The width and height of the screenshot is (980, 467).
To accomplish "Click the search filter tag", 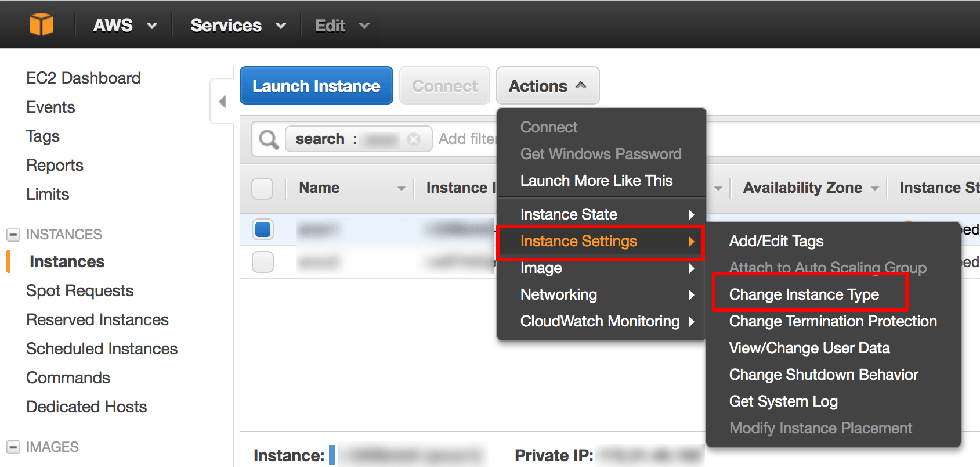I will point(359,139).
